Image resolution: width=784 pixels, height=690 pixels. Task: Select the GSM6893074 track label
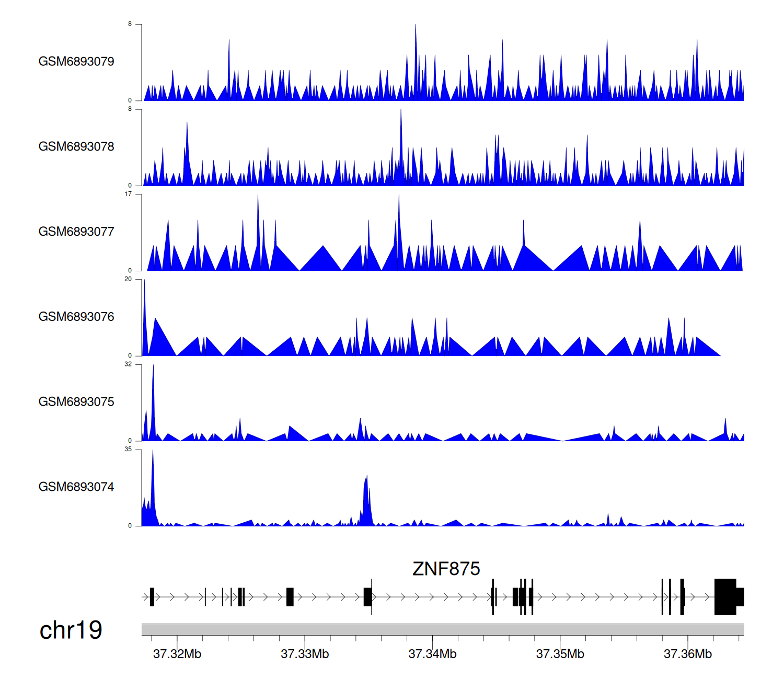(76, 487)
